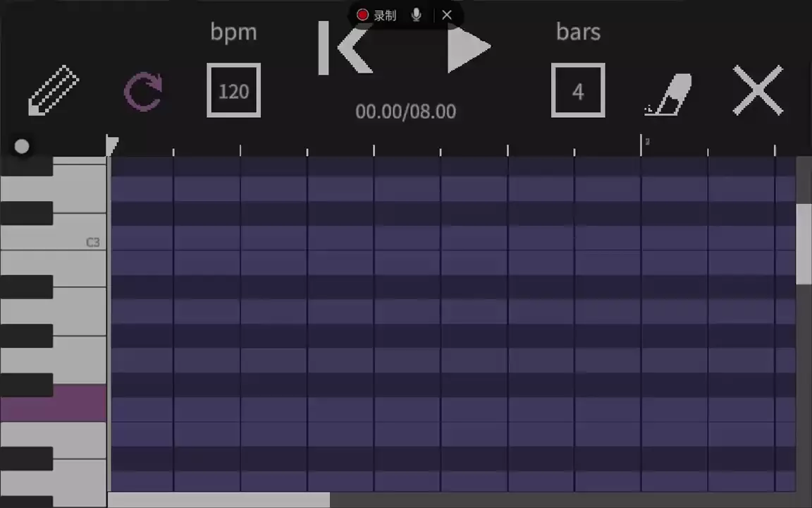Close the piano roll editor with X

pos(758,91)
